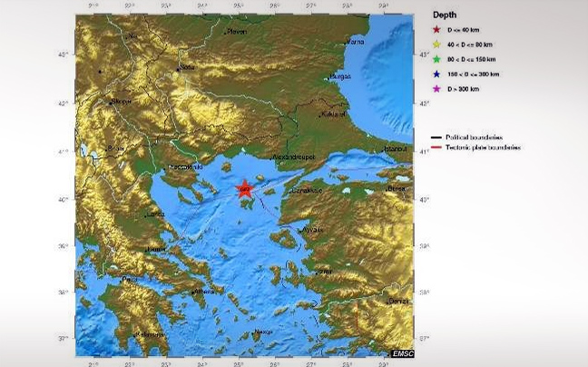Screen dimensions: 588x367
Task: Click the Pleven city label
Action: (237, 32)
